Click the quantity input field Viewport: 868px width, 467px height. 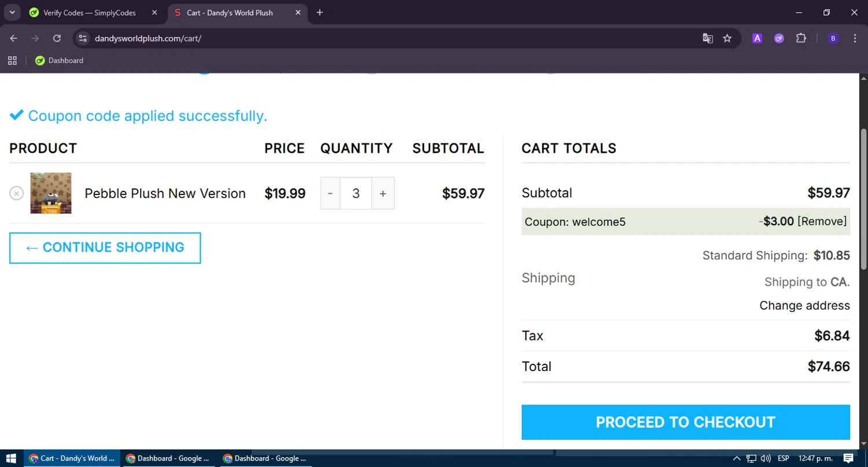click(356, 193)
